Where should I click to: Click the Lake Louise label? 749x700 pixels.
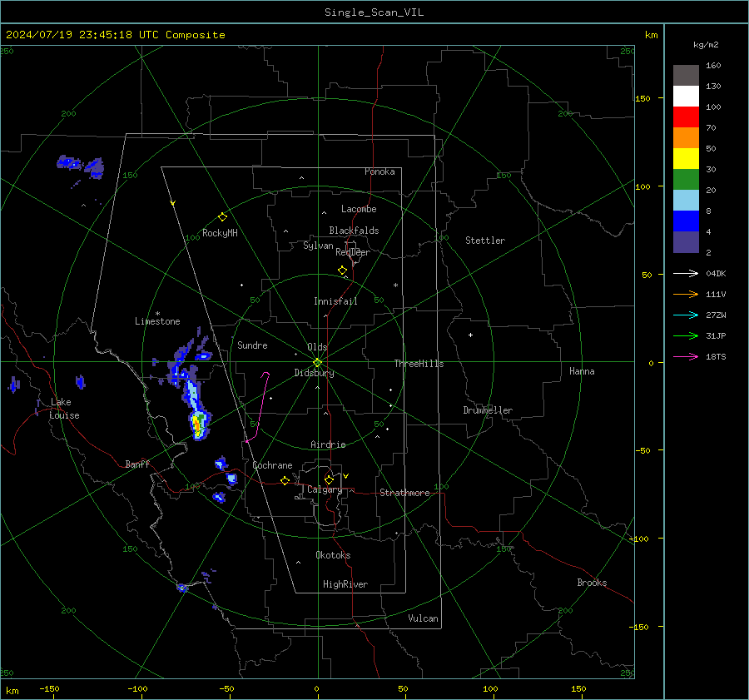tap(64, 409)
